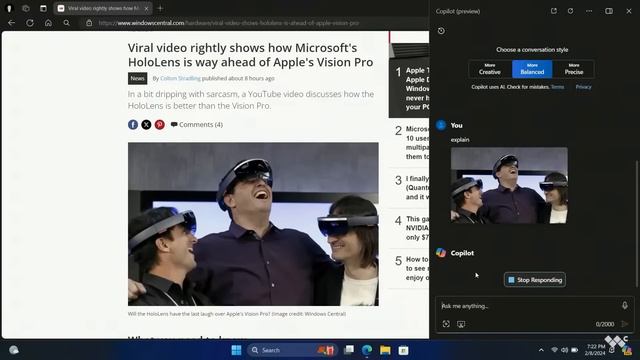Click the News category tag

click(138, 78)
